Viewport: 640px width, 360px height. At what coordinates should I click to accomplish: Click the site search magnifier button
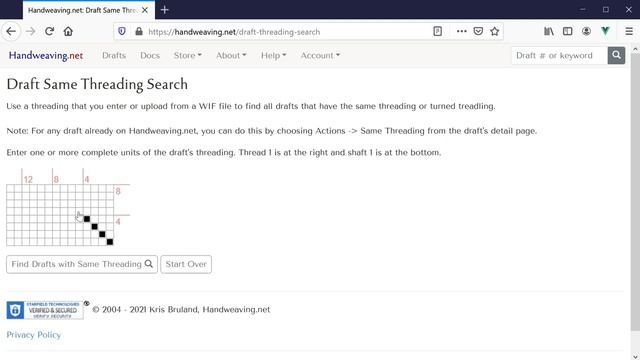pyautogui.click(x=616, y=55)
